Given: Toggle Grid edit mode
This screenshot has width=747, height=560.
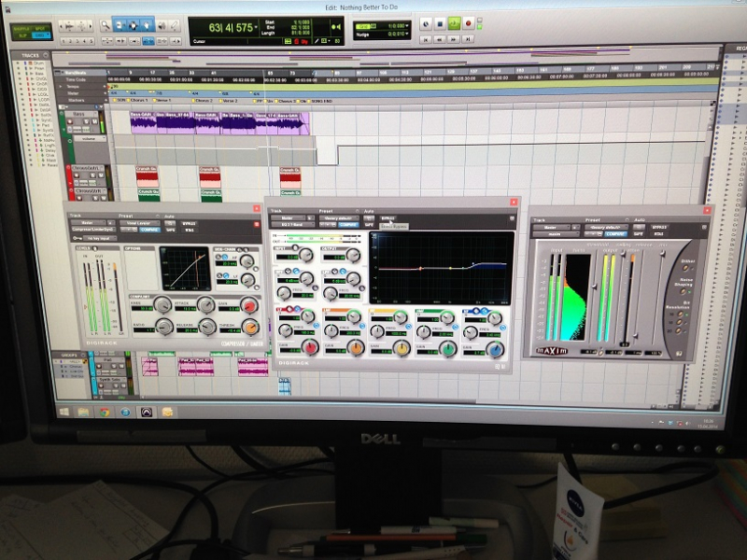Looking at the screenshot, I should click(x=40, y=35).
